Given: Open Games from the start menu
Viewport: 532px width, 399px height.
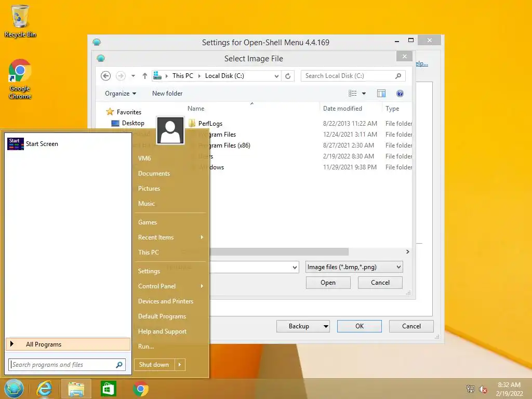Looking at the screenshot, I should pyautogui.click(x=147, y=222).
